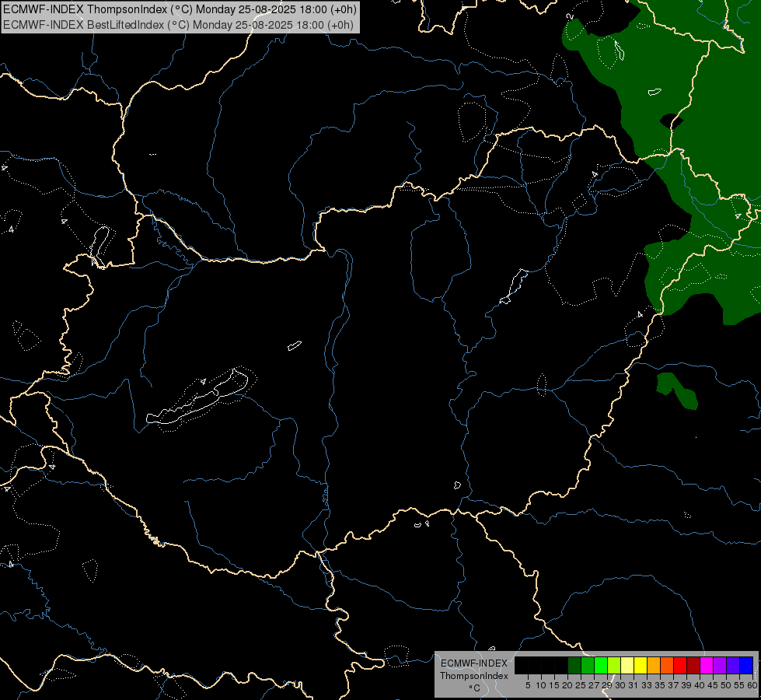Click the legend value 45
The width and height of the screenshot is (761, 700).
click(x=713, y=685)
